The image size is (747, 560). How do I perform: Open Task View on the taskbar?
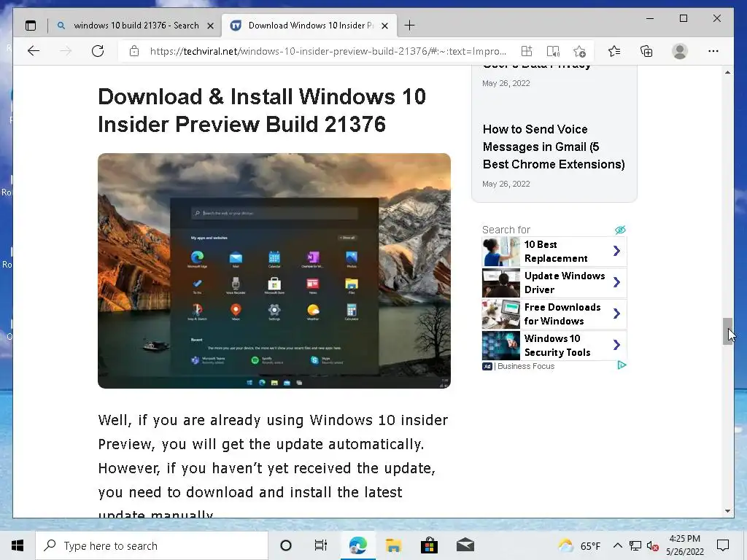pyautogui.click(x=321, y=545)
